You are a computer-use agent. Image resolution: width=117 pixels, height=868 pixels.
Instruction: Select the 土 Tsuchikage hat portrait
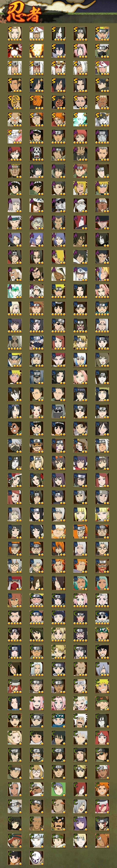36,291
